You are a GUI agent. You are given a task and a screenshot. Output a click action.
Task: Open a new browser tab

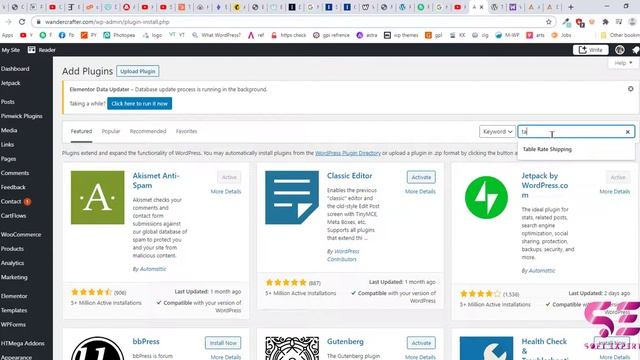[x=571, y=7]
